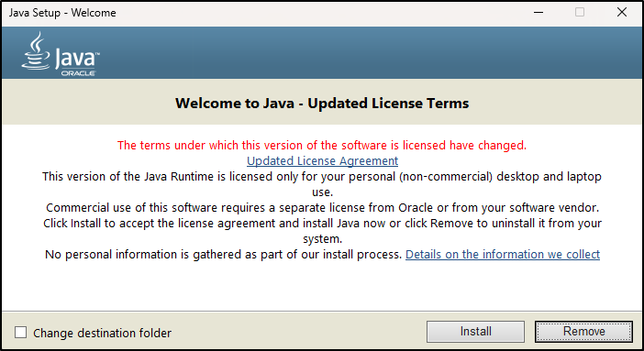This screenshot has height=351, width=644.
Task: Click the Java wordmark in the banner
Action: (x=77, y=58)
